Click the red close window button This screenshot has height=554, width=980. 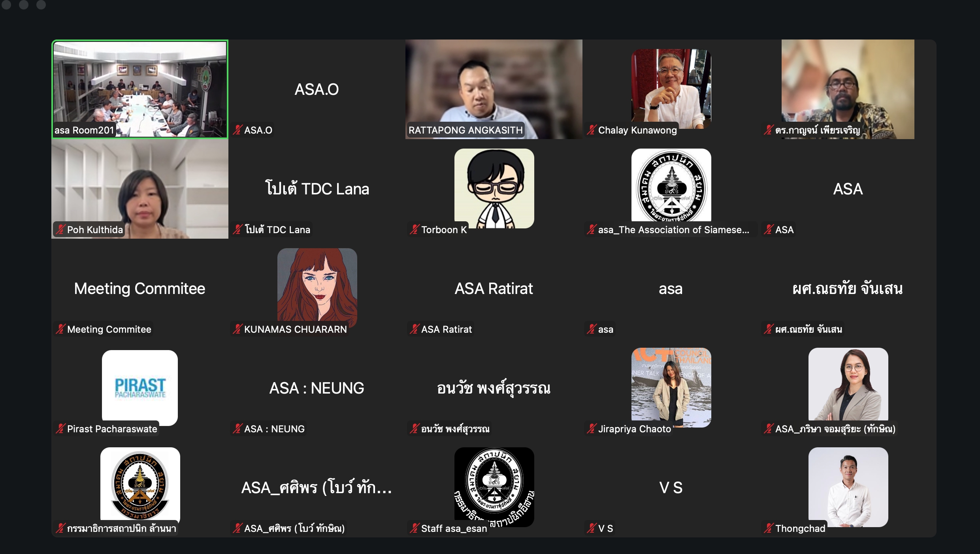click(x=6, y=4)
